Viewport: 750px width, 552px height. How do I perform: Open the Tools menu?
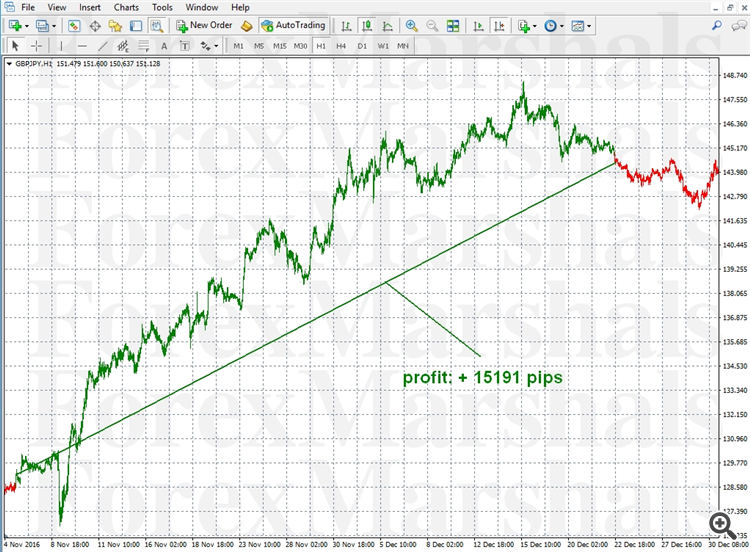162,7
